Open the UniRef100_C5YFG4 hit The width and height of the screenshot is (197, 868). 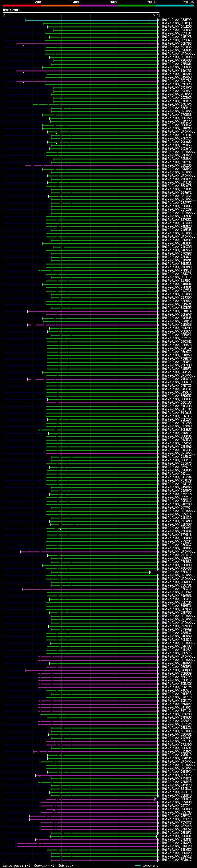point(177,33)
